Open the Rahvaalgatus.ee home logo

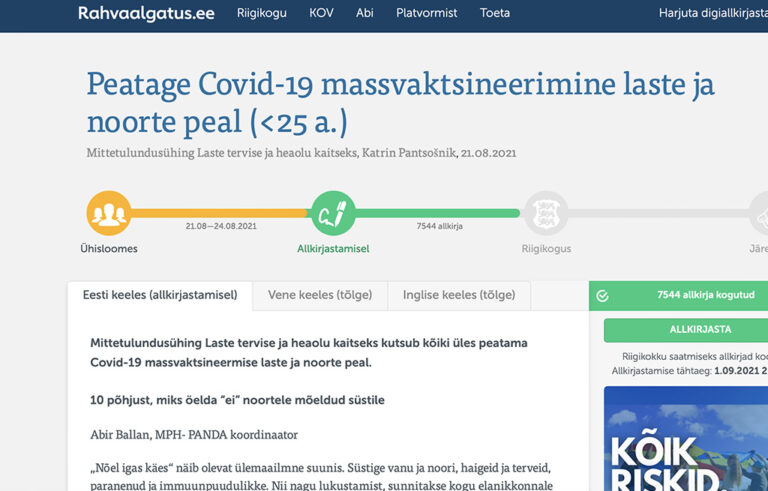pos(146,14)
